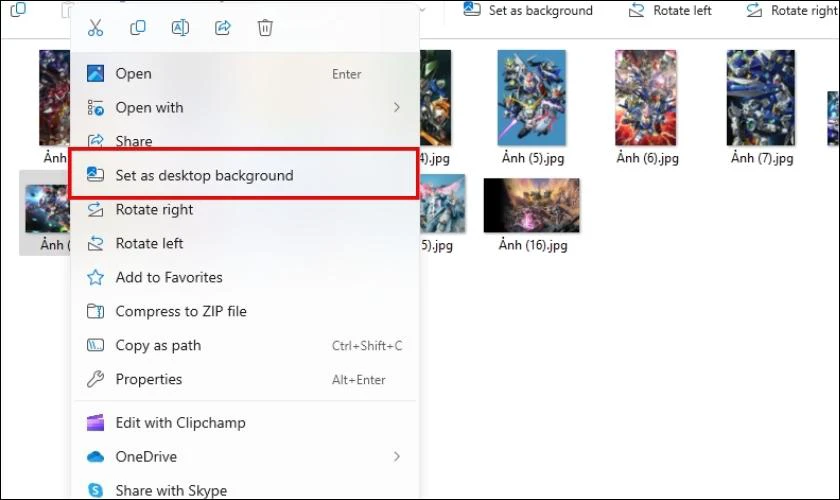Screen dimensions: 840x500
Task: Select the Share menu entry
Action: 244,140
